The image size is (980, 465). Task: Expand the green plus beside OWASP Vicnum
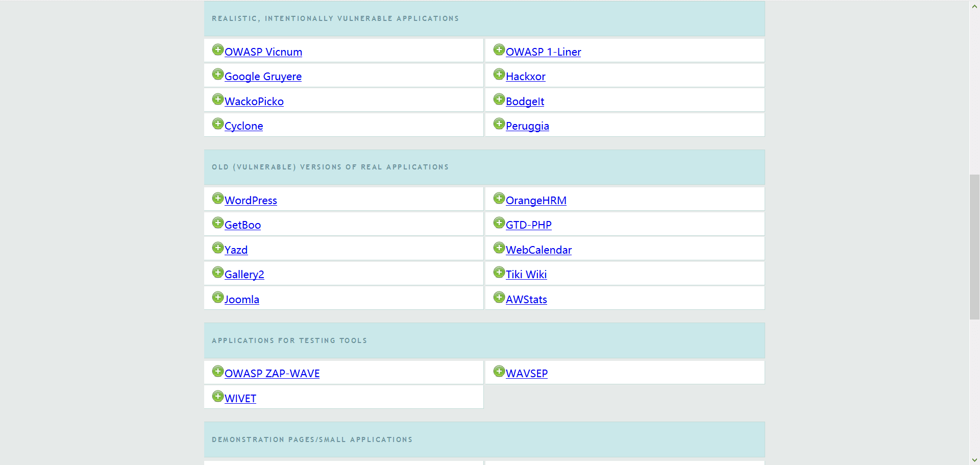click(218, 50)
